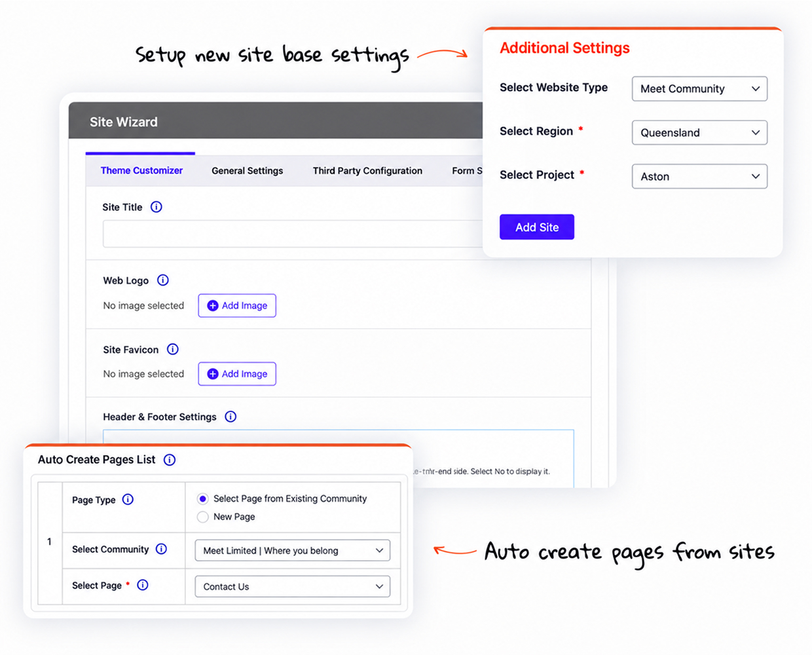Click the Select Community info icon

click(162, 549)
